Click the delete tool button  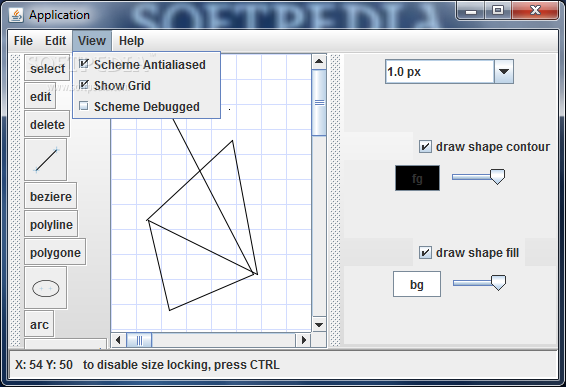[47, 124]
